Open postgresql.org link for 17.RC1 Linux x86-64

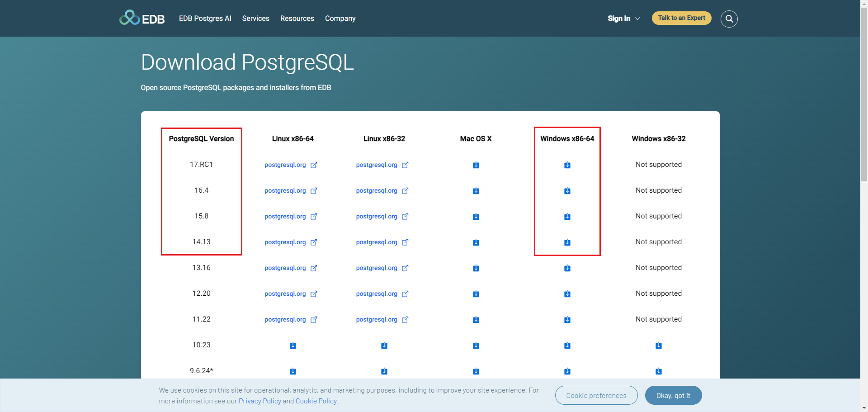pyautogui.click(x=291, y=165)
